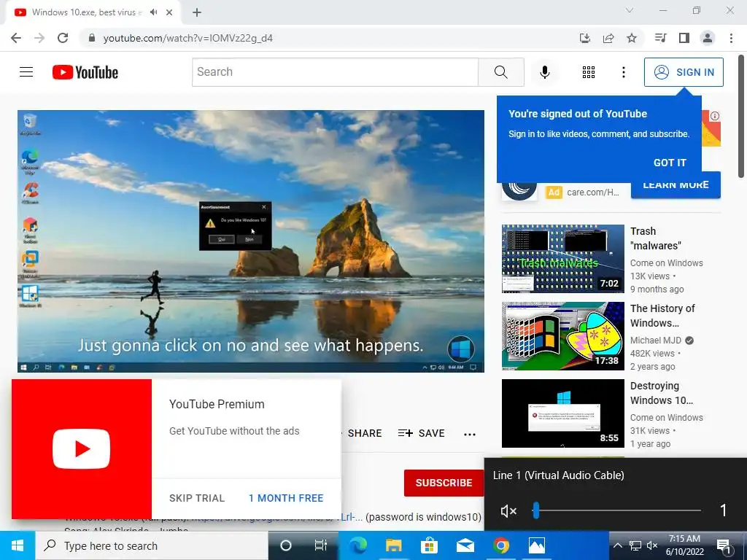Open the YouTube apps grid icon
The height and width of the screenshot is (560, 747).
(589, 72)
